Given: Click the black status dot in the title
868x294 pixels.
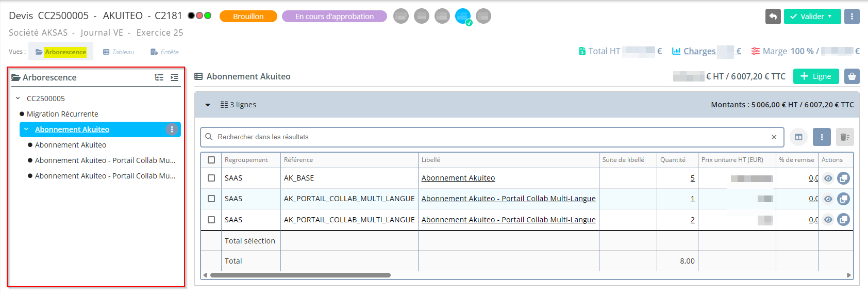Looking at the screenshot, I should coord(191,15).
